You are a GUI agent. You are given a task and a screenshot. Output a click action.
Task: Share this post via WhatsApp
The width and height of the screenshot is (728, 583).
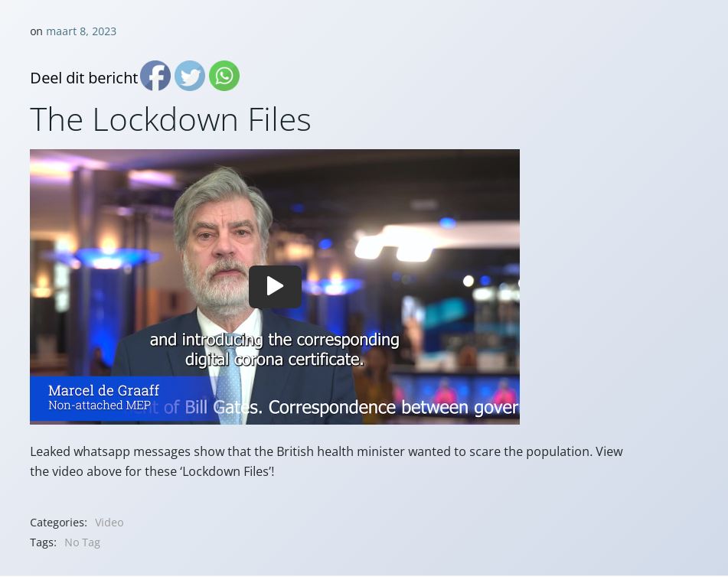pos(224,76)
